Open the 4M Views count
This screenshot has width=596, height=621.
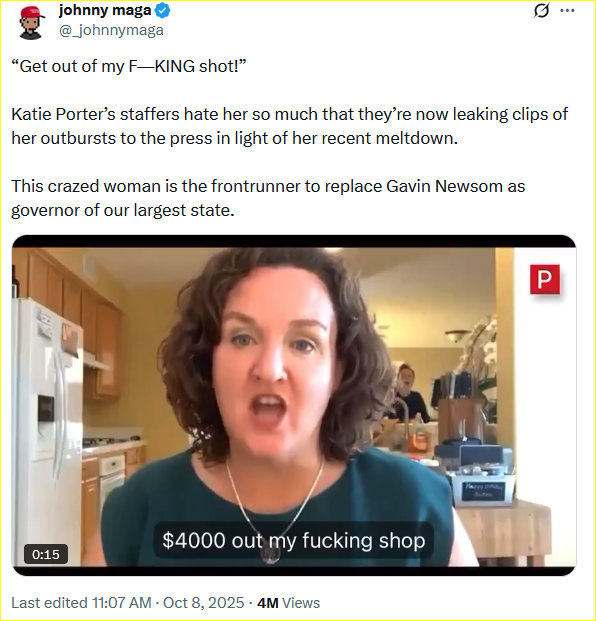(x=288, y=603)
